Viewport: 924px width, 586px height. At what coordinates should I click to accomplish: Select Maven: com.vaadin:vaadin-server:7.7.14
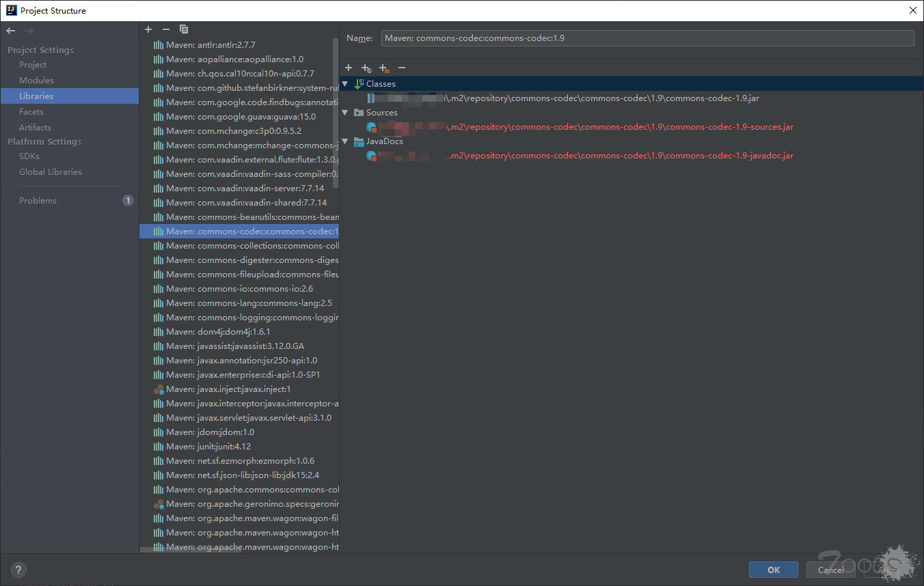239,189
